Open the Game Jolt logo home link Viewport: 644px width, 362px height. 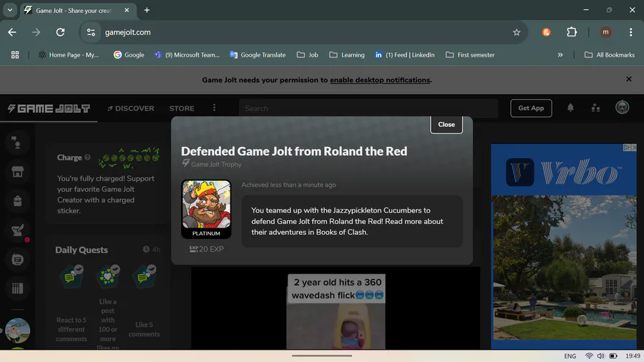point(49,108)
